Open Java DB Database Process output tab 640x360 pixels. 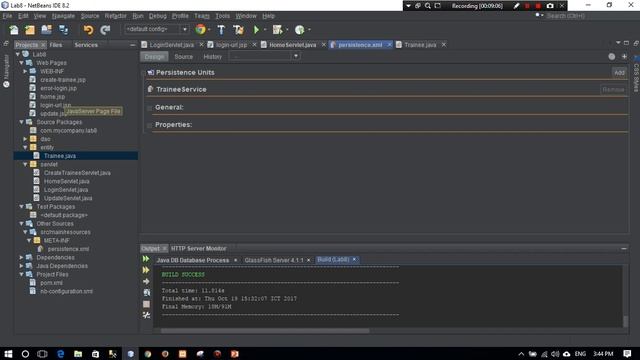(x=193, y=260)
